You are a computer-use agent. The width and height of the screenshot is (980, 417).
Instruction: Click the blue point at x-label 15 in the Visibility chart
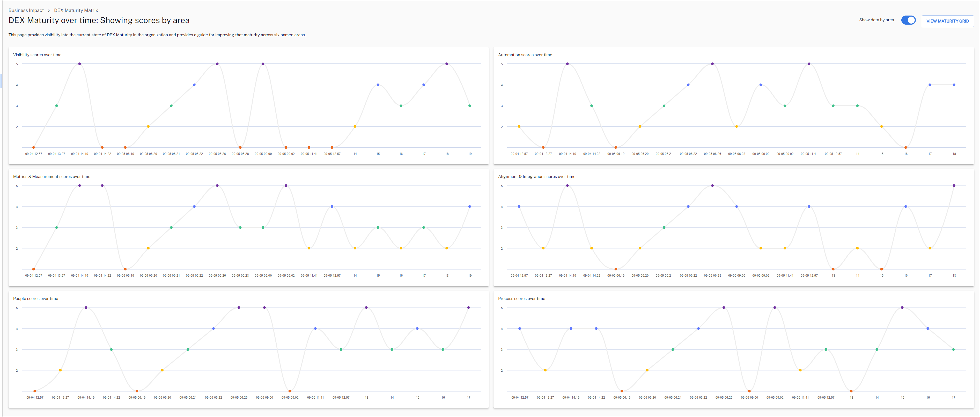pyautogui.click(x=378, y=85)
